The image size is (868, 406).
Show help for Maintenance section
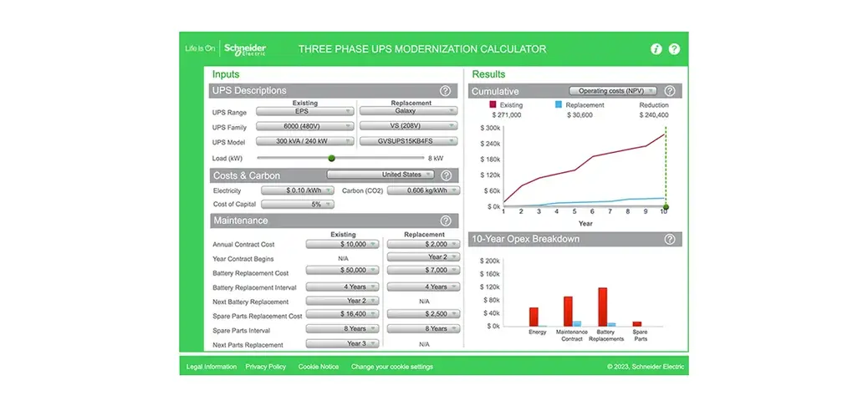click(446, 221)
